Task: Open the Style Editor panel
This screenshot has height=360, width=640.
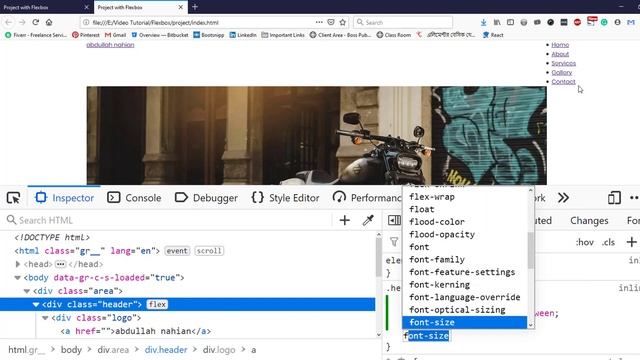Action: tap(285, 198)
